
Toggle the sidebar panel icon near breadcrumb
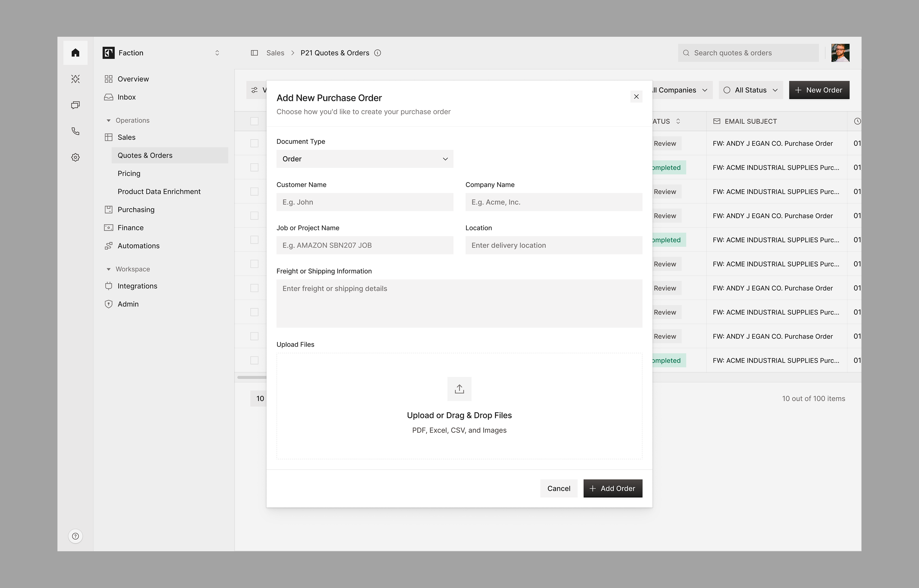click(x=254, y=53)
